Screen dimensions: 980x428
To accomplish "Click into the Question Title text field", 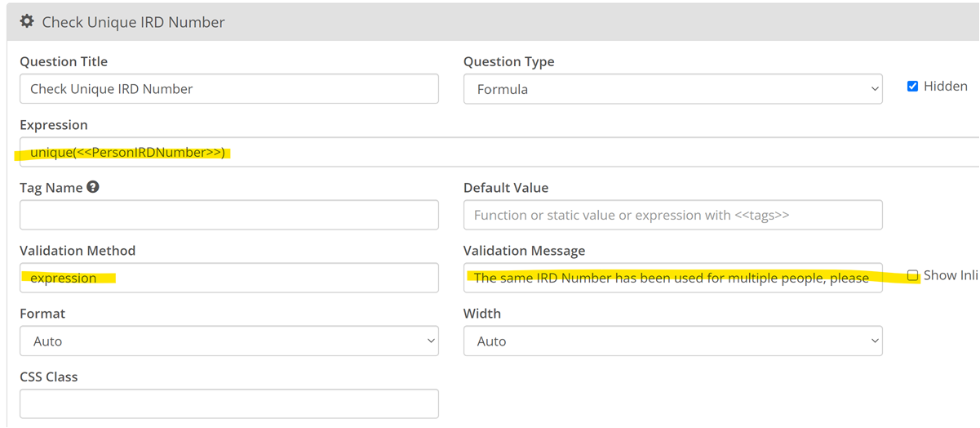I will [x=228, y=89].
